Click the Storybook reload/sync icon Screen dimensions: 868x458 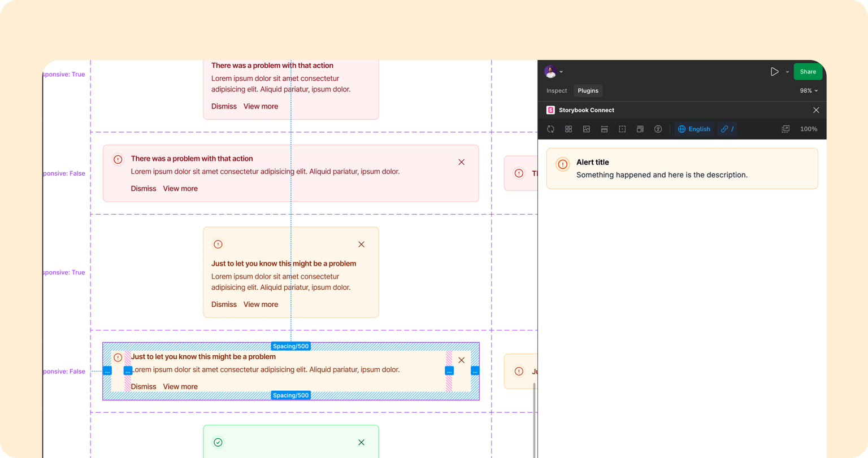[550, 129]
